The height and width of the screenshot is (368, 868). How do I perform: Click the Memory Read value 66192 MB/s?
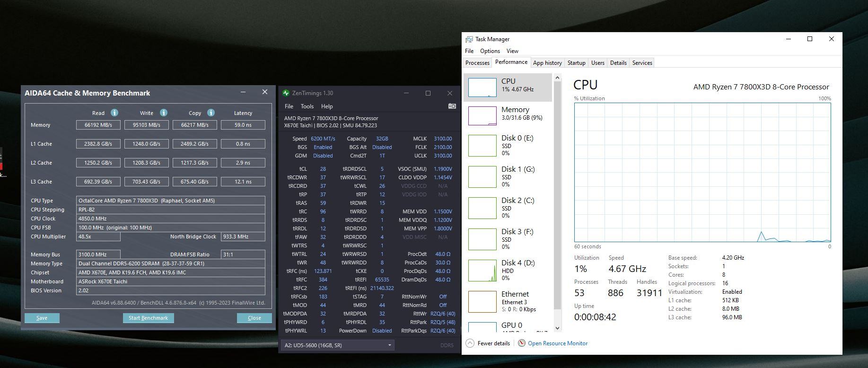click(98, 125)
